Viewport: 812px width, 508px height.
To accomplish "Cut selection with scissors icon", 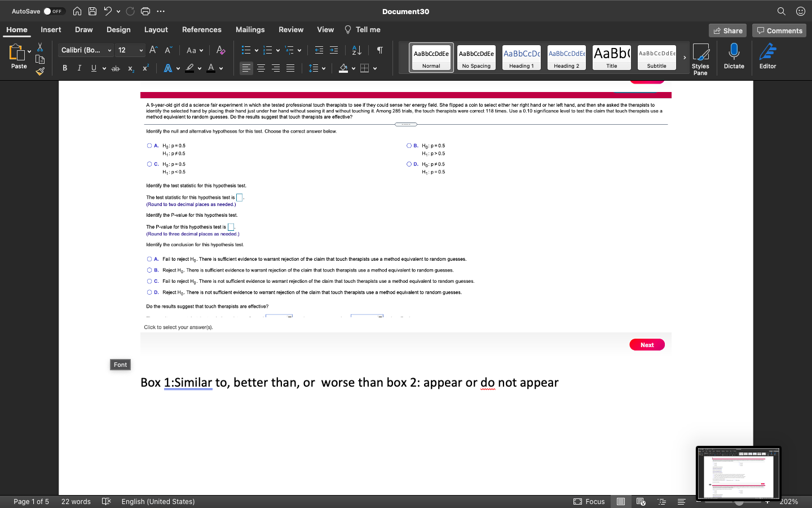I will click(40, 47).
